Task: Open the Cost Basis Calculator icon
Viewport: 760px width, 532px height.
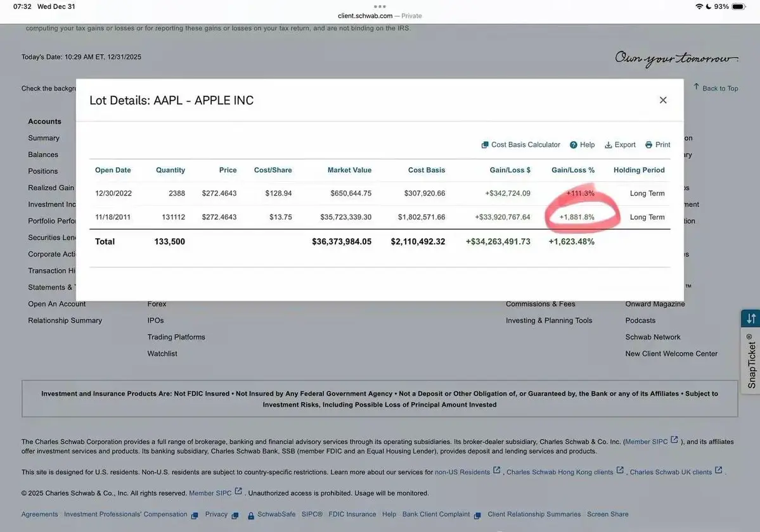Action: tap(485, 145)
